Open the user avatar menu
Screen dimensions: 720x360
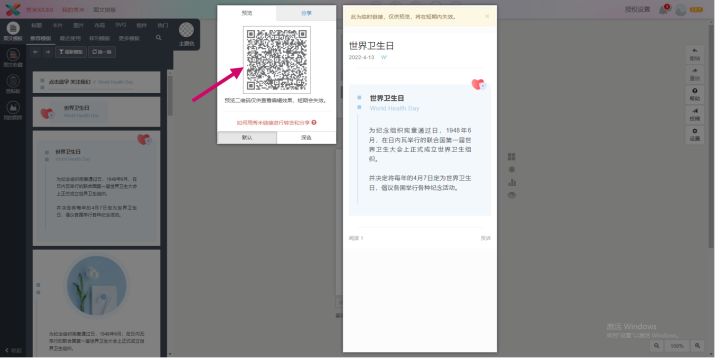pyautogui.click(x=681, y=10)
